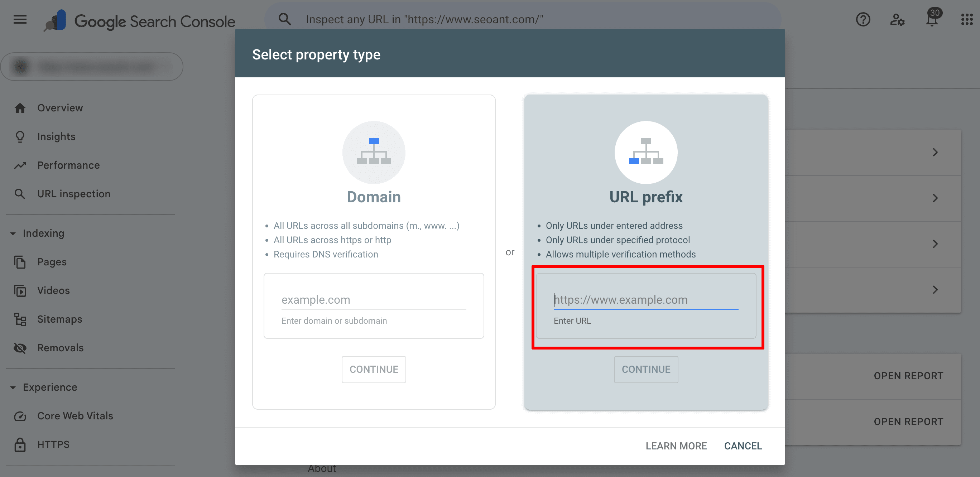Image resolution: width=980 pixels, height=477 pixels.
Task: Go to Performance in the sidebar
Action: tap(68, 165)
